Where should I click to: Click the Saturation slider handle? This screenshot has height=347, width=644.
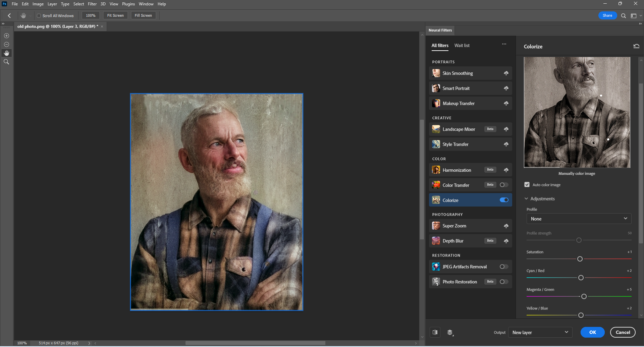580,259
